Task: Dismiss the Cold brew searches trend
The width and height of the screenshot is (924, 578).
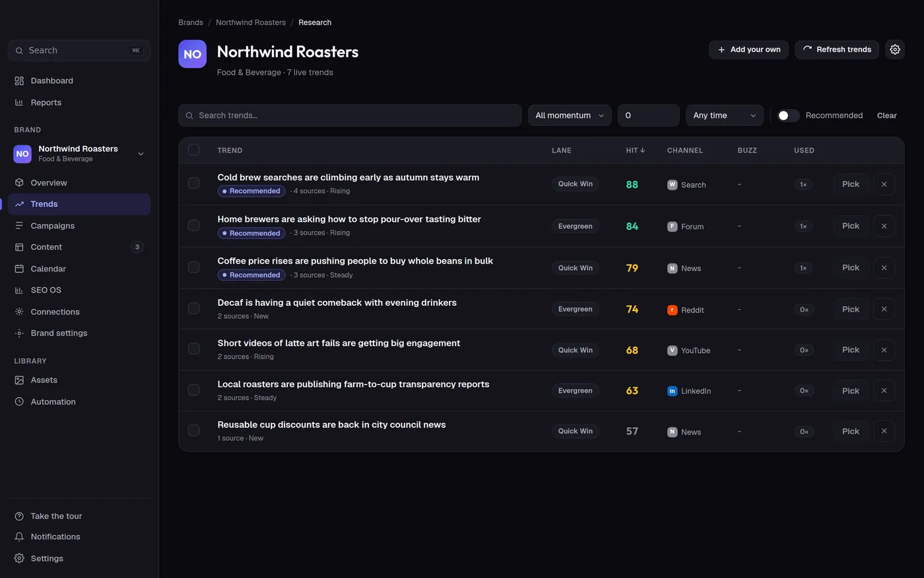Action: pos(884,184)
